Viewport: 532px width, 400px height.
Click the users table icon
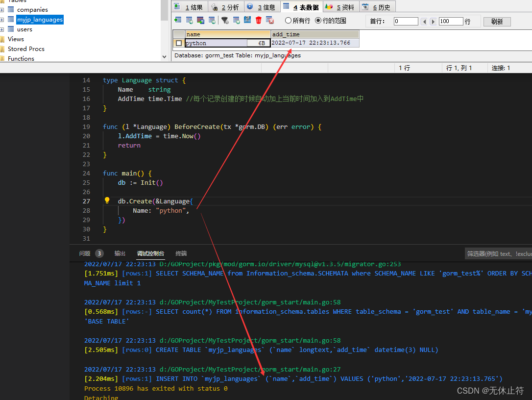point(11,29)
